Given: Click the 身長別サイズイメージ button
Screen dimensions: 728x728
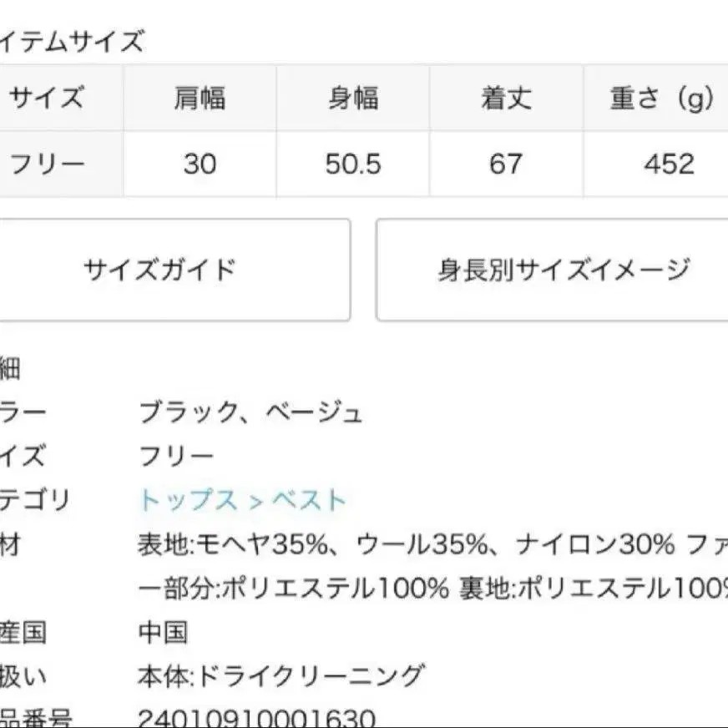Looking at the screenshot, I should pos(564,270).
